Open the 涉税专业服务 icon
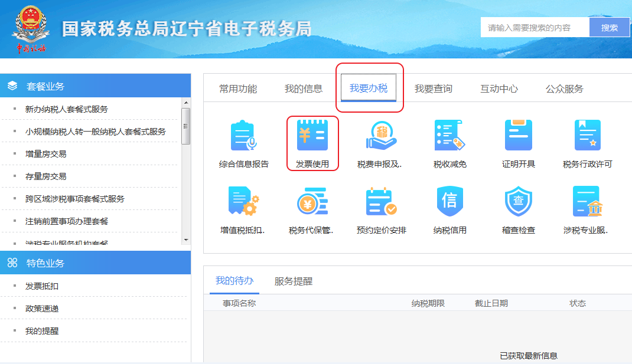Viewport: 632px width, 364px height. 587,201
